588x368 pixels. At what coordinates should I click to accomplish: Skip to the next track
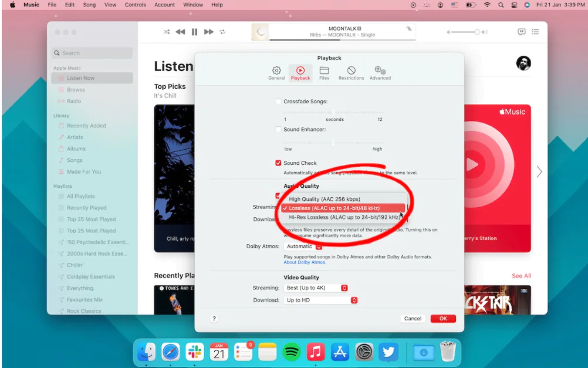[208, 32]
